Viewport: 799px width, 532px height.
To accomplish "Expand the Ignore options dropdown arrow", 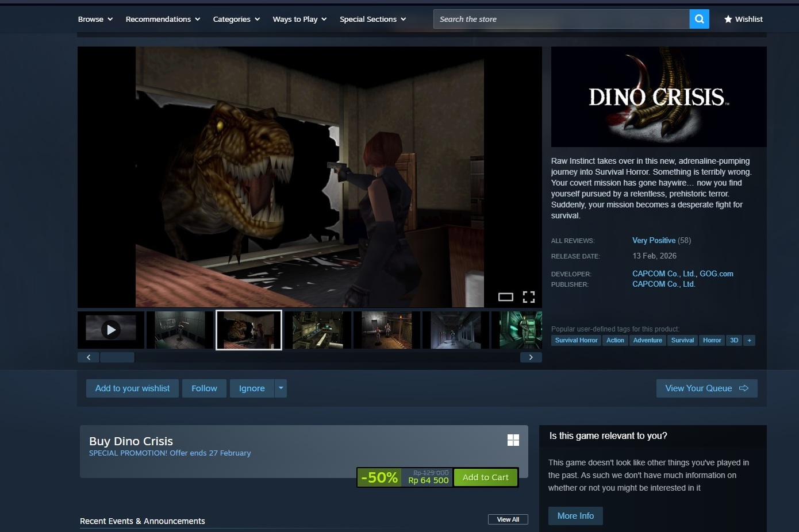I will tap(281, 388).
